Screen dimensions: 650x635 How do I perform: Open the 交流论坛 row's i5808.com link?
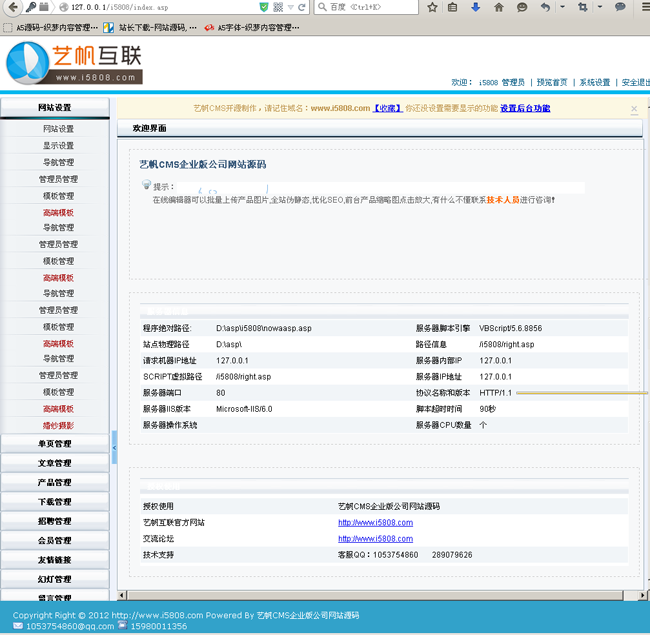coord(376,538)
